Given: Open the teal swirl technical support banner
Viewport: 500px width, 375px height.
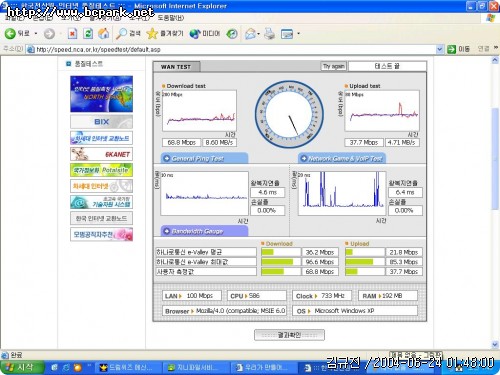Looking at the screenshot, I should [101, 202].
